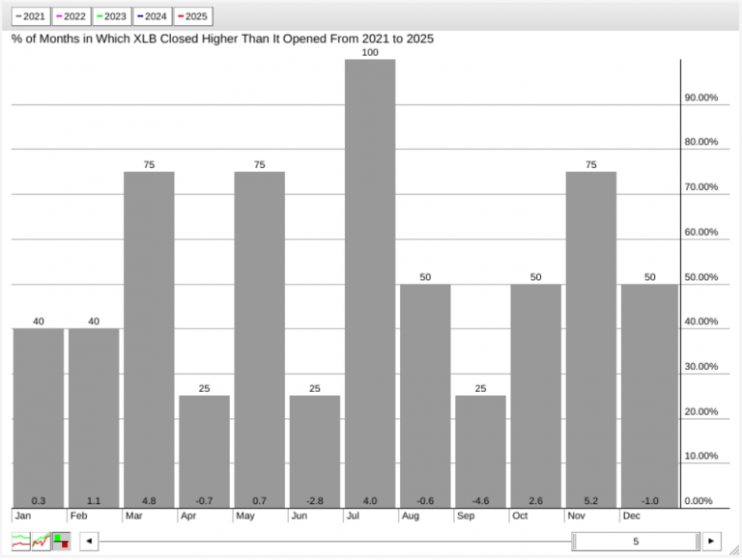742x560 pixels.
Task: Click the Dec bar labeled 50
Action: coord(649,397)
